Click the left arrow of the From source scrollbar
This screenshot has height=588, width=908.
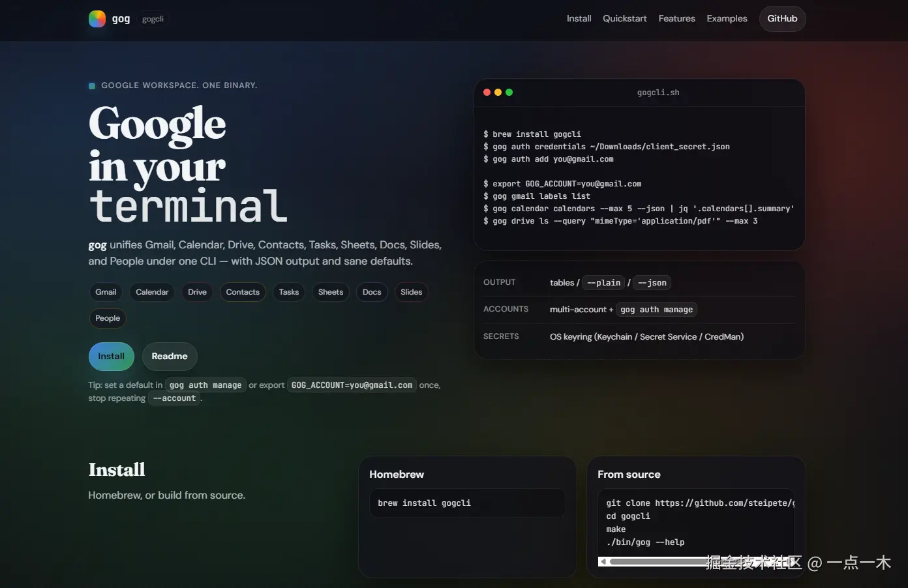(603, 562)
